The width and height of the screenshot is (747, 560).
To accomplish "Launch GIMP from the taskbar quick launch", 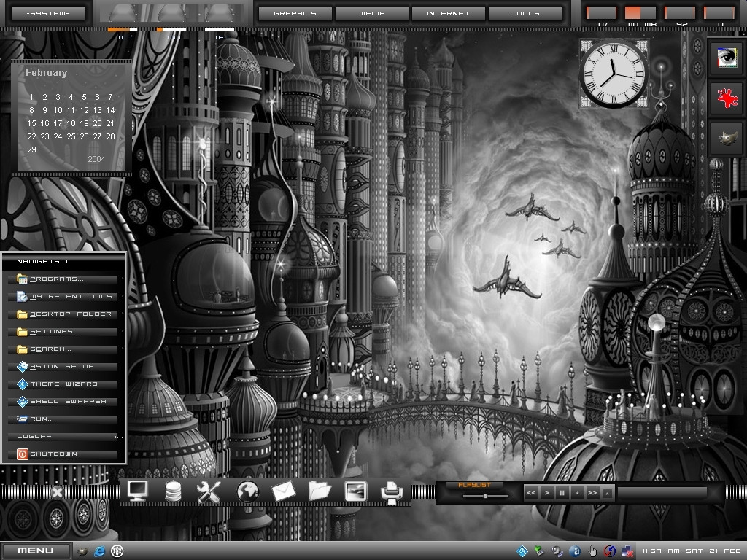I will click(x=82, y=551).
